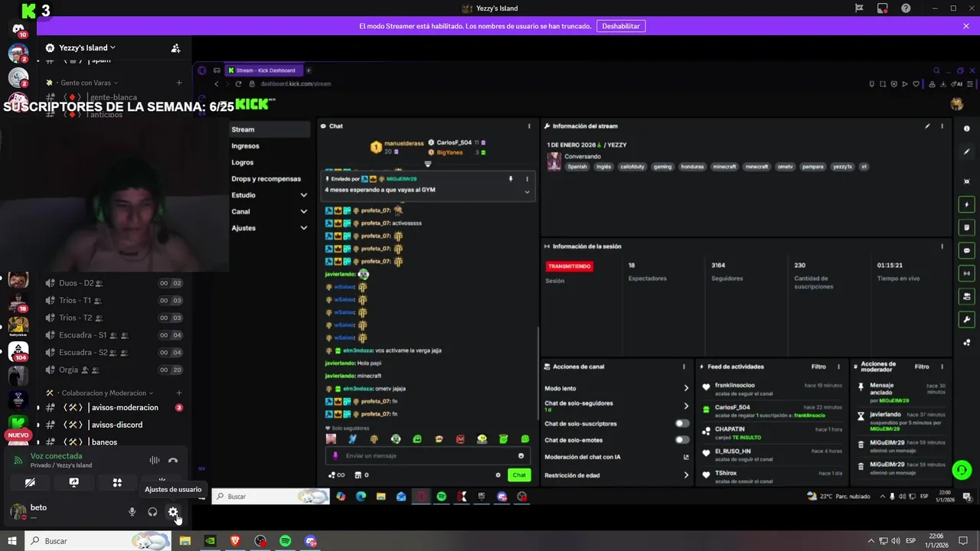Collapse the pinned gym message chevron
980x551 pixels.
click(x=527, y=191)
